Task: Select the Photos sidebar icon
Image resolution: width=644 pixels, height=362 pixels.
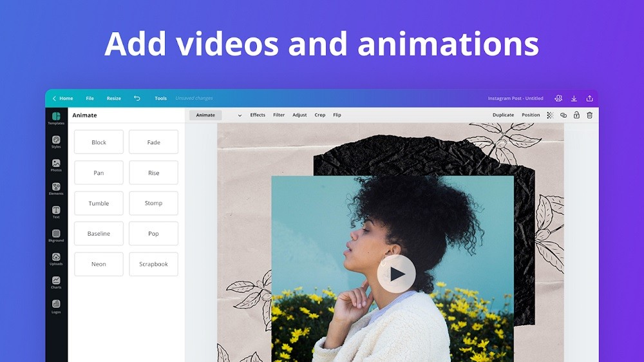Action: point(56,165)
